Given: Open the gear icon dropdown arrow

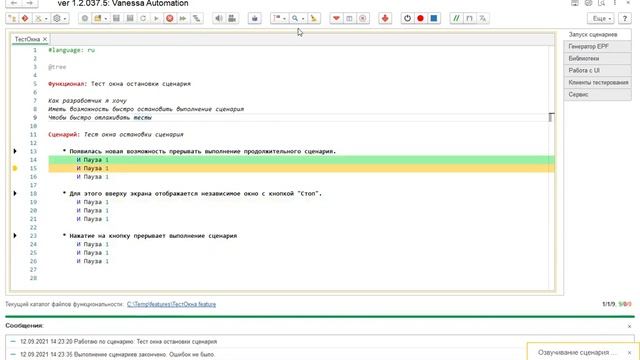Looking at the screenshot, I should tap(65, 18).
